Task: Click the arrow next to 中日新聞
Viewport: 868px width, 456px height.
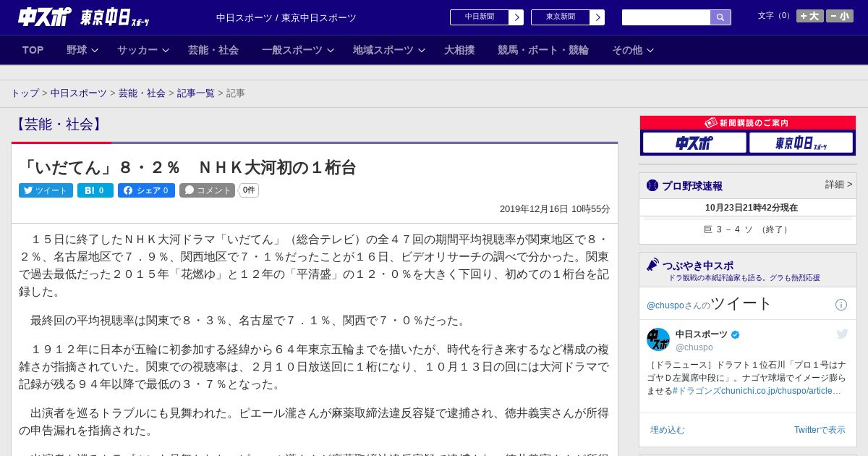Action: tap(516, 17)
